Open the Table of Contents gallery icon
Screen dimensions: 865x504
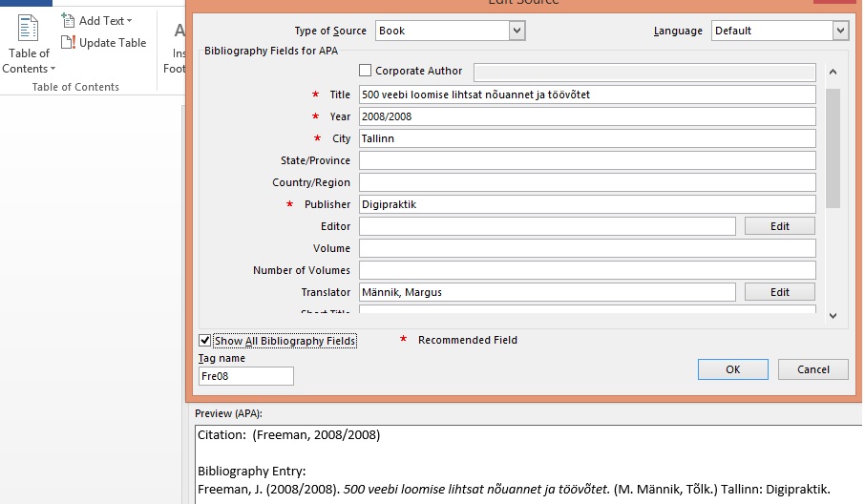pyautogui.click(x=28, y=28)
